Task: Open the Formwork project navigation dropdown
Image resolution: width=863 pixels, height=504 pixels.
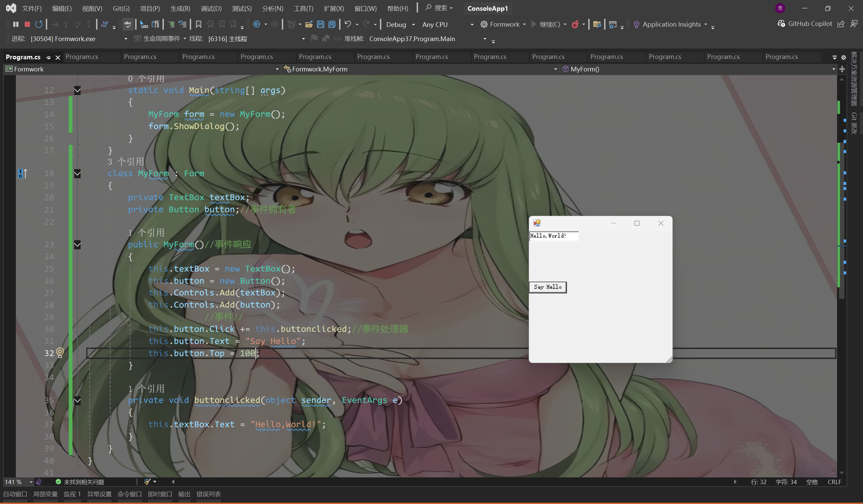Action: pyautogui.click(x=143, y=69)
